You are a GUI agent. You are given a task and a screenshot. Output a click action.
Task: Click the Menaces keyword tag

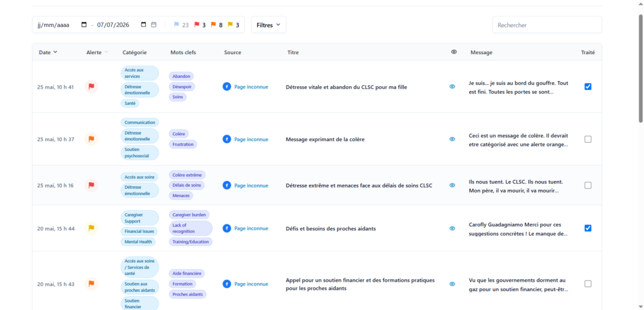point(181,196)
